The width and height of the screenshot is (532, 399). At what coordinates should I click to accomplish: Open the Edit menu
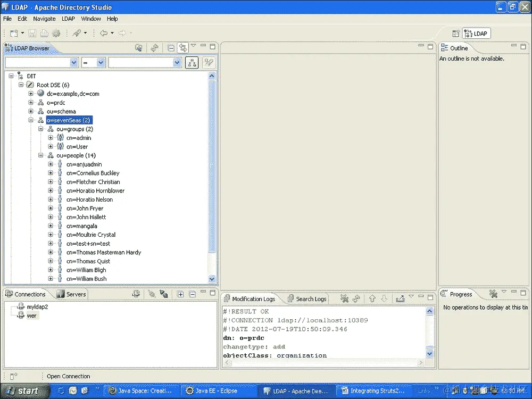22,19
